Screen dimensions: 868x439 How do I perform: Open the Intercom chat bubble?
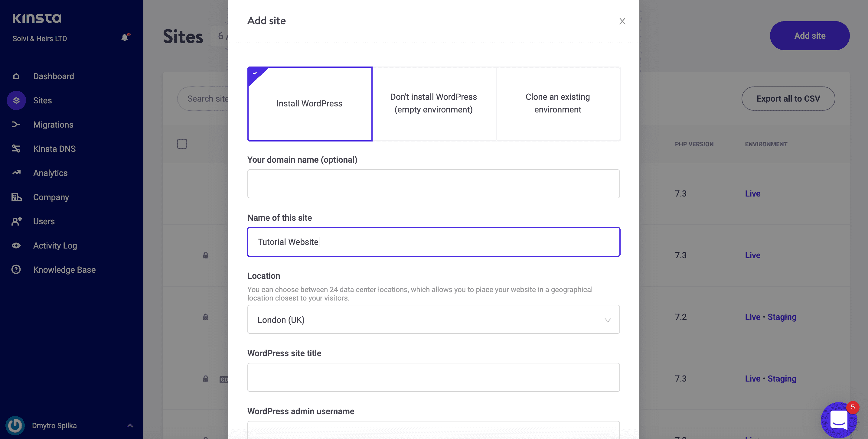point(839,420)
